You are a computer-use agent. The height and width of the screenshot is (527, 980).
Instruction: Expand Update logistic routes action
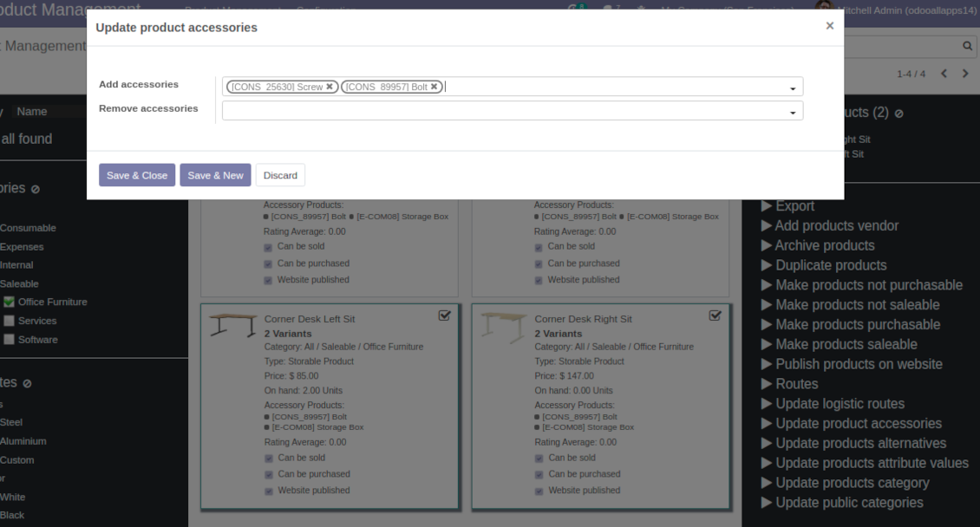point(833,404)
